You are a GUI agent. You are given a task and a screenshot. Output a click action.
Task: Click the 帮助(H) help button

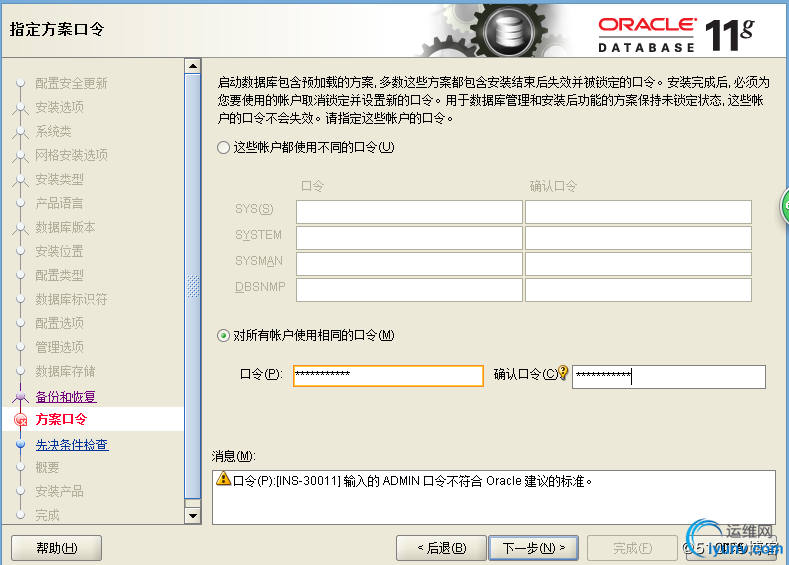point(56,548)
